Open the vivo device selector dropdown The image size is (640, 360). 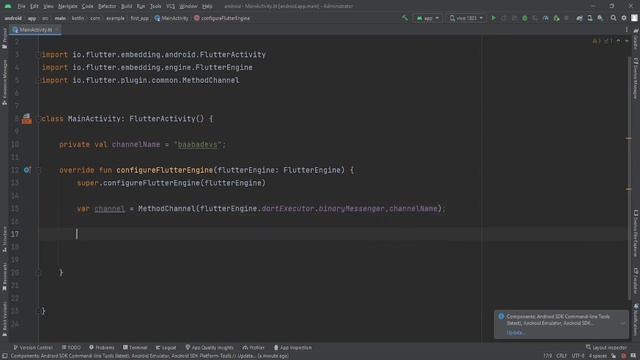466,18
